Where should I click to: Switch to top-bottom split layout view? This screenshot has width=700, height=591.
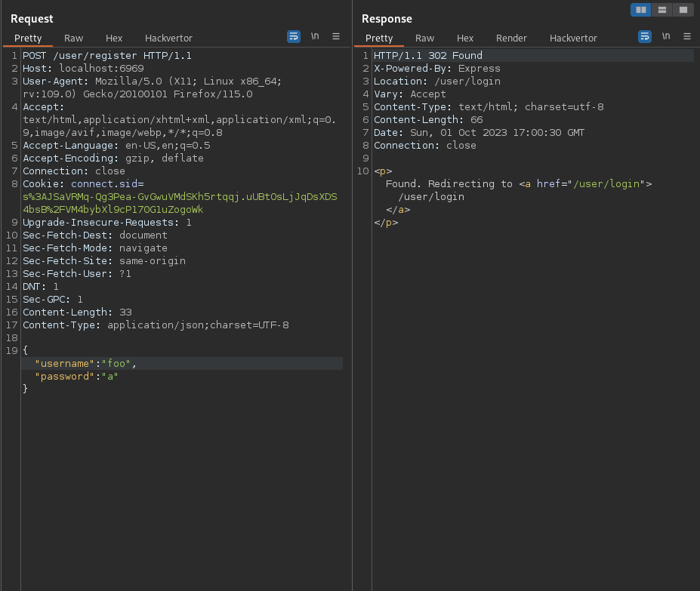point(662,10)
